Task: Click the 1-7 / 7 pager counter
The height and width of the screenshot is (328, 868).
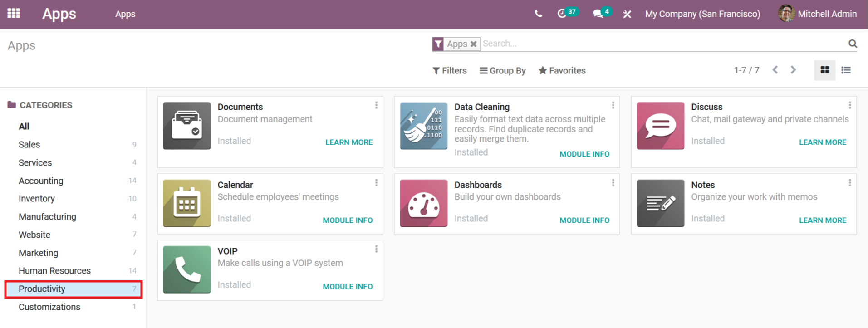Action: click(746, 70)
